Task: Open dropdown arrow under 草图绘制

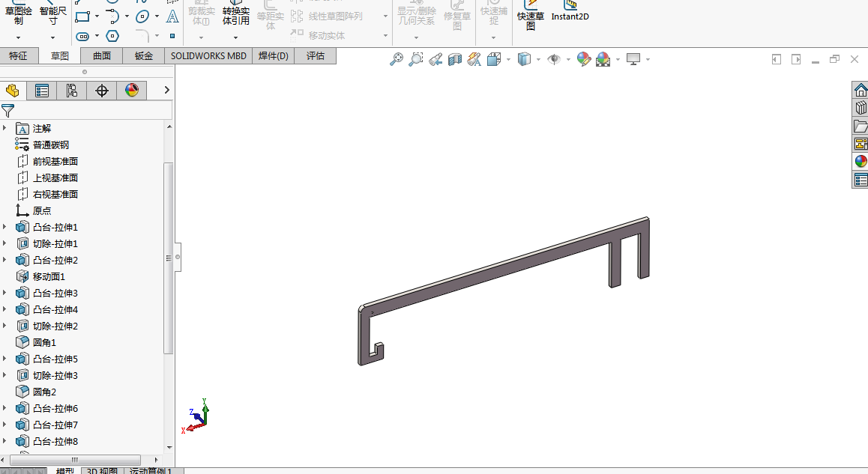Action: pyautogui.click(x=18, y=37)
